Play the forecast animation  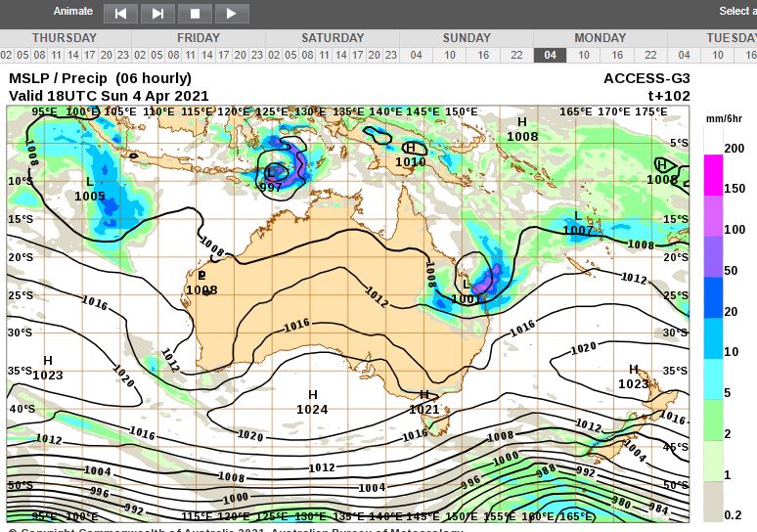232,13
